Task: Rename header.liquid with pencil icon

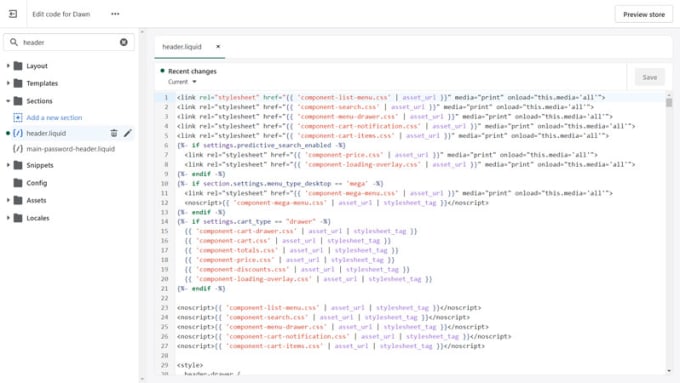Action: 128,133
